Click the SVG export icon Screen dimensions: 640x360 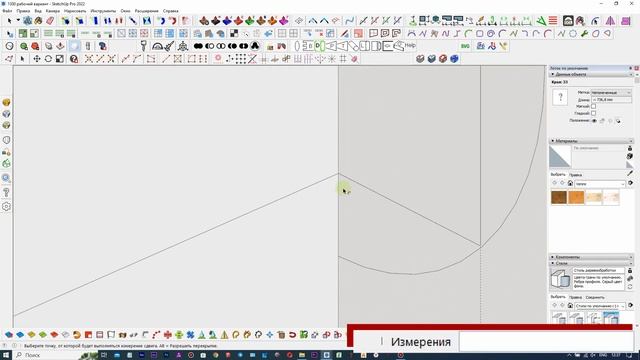coord(465,46)
